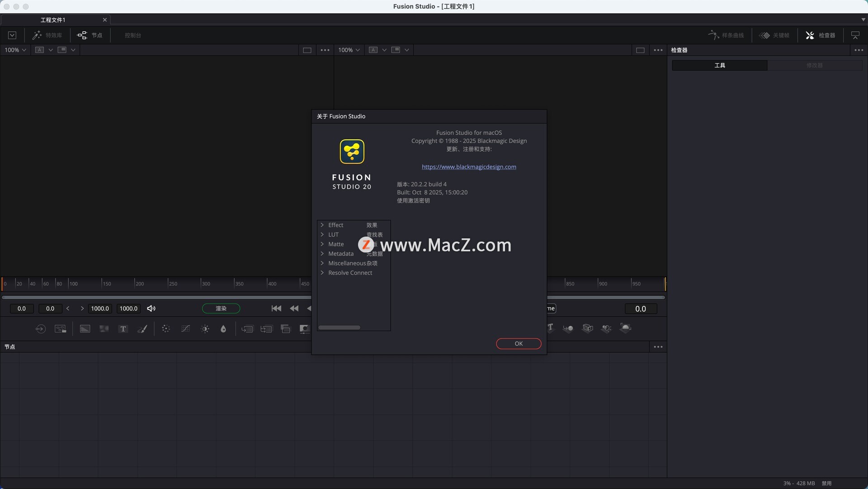
Task: Add the Color Curves tool
Action: point(185,329)
